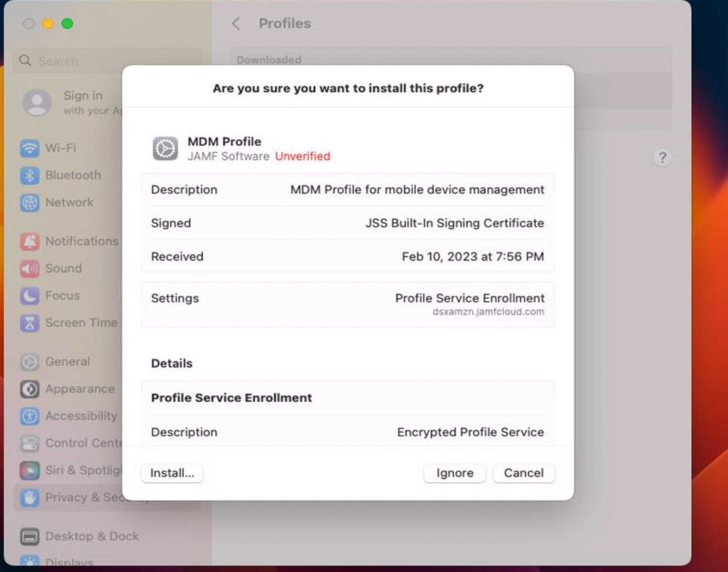Click the Sound speaker icon
The height and width of the screenshot is (572, 728).
[29, 269]
